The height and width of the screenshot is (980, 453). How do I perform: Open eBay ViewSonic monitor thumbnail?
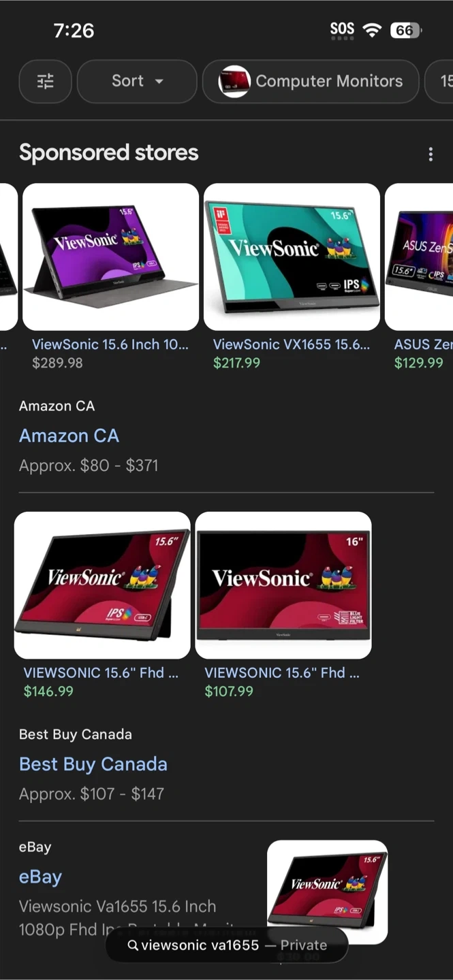[x=328, y=892]
